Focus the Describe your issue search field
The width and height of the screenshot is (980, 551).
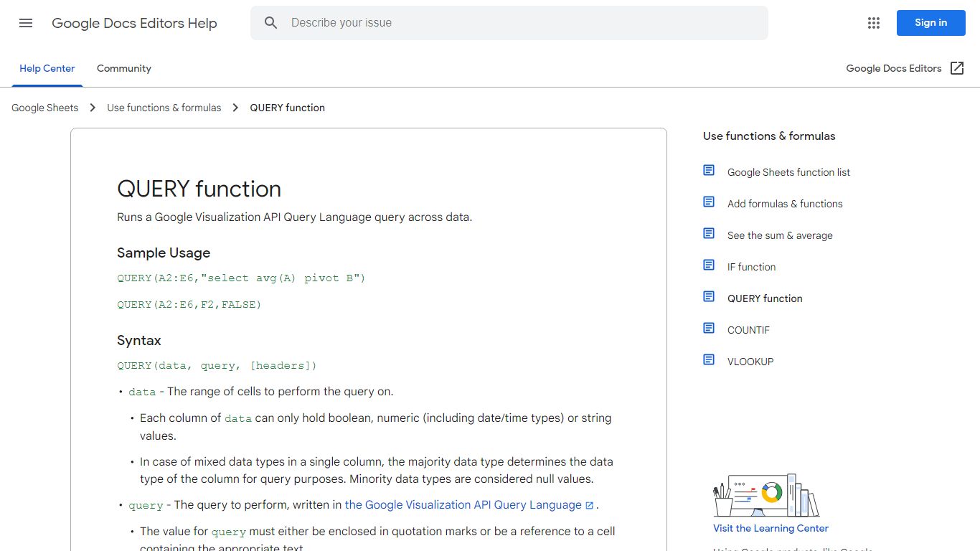[x=509, y=23]
